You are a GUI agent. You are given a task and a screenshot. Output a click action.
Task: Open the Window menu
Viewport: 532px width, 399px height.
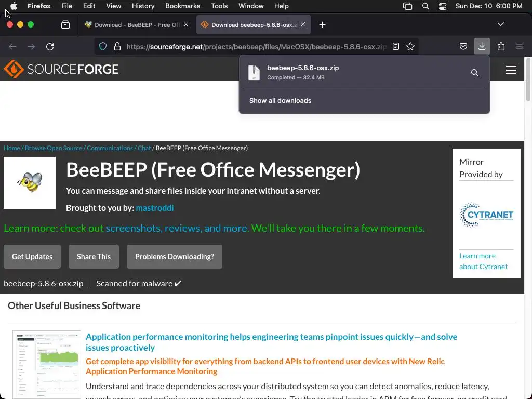(251, 6)
